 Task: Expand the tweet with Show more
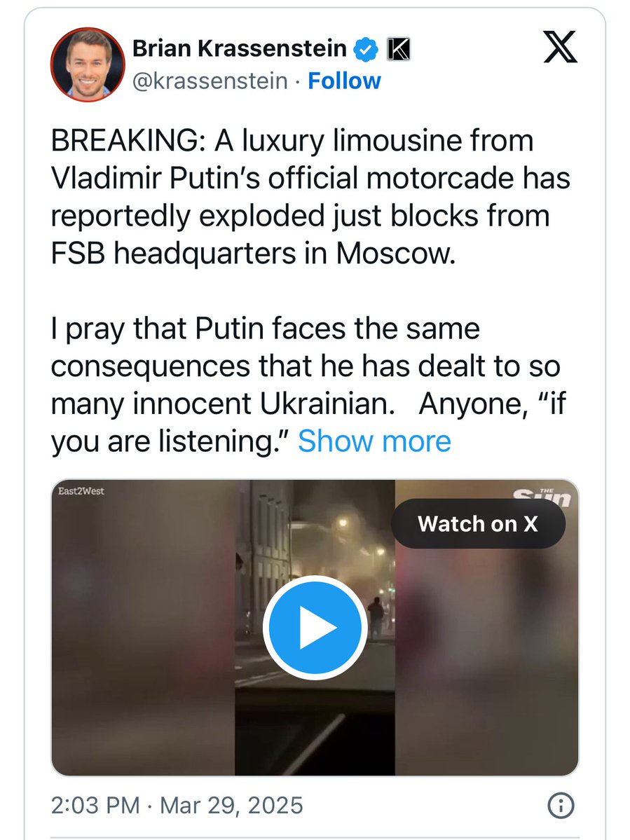(374, 441)
